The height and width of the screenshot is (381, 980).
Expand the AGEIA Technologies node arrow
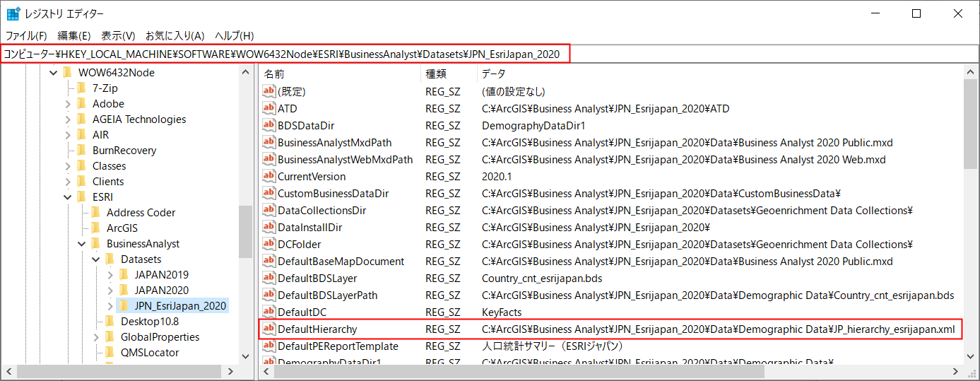[x=68, y=119]
